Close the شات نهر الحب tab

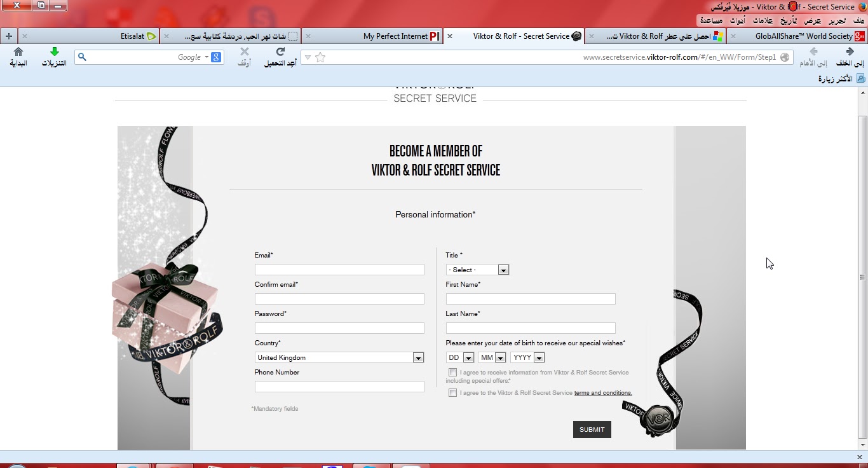click(x=166, y=36)
